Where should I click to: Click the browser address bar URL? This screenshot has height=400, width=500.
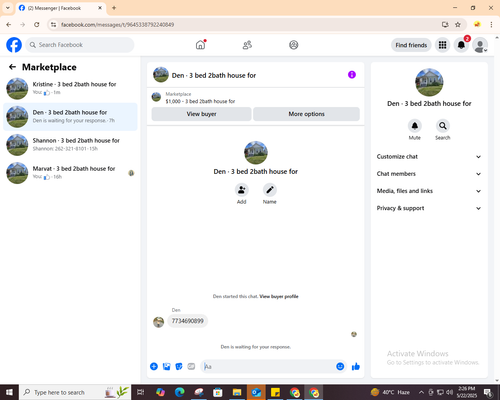117,25
